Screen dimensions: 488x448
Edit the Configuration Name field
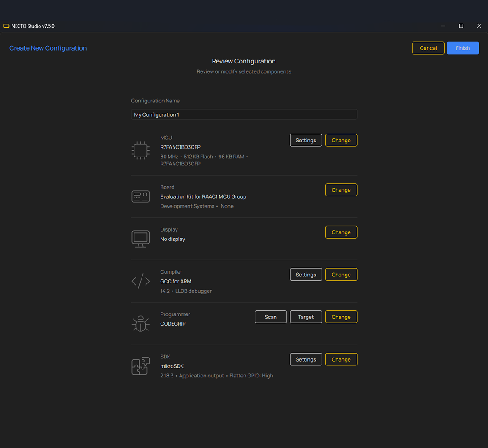click(x=244, y=114)
